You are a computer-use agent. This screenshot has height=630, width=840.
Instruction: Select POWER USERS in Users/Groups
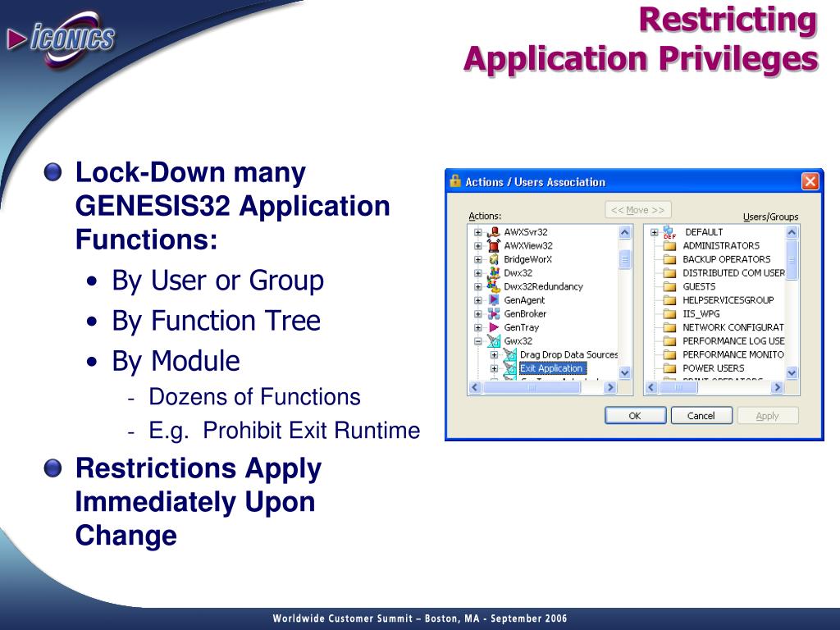[x=714, y=368]
